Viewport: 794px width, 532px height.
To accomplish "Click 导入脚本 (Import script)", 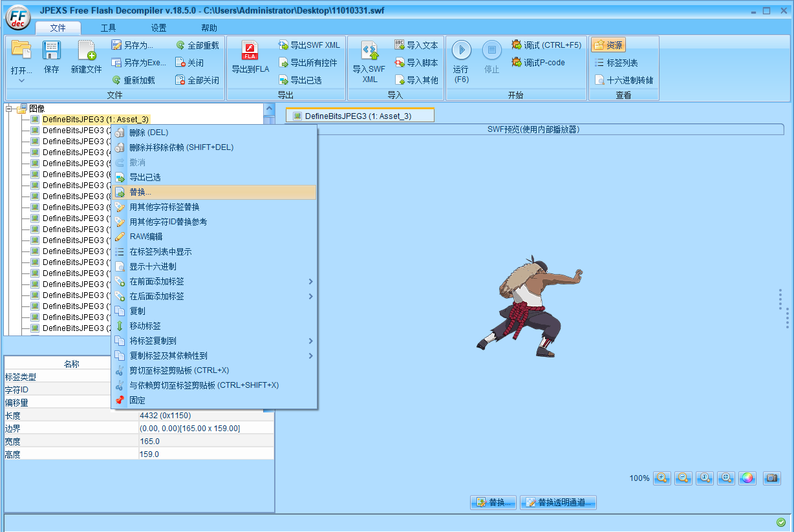I will click(416, 63).
